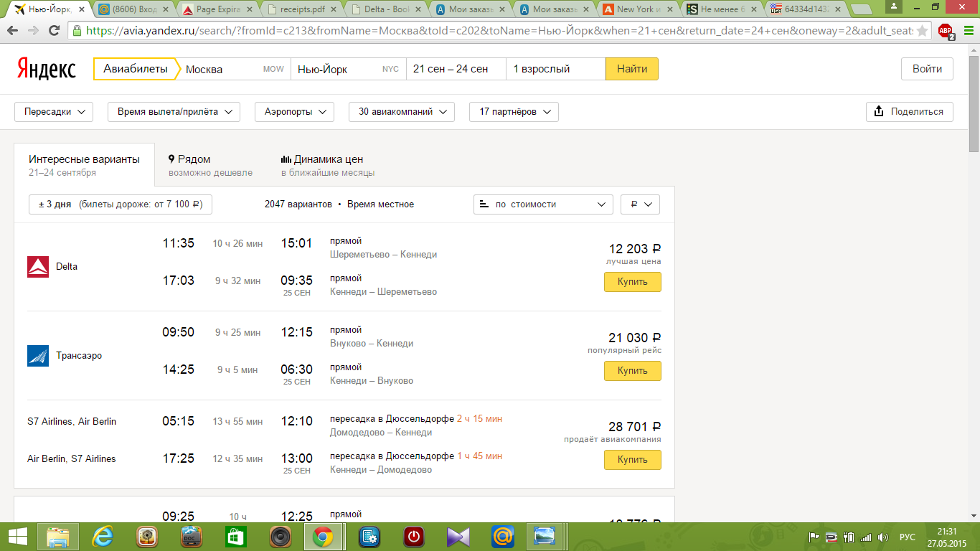The width and height of the screenshot is (980, 551).
Task: Open the speaker app icon in the taskbar
Action: coord(280,537)
